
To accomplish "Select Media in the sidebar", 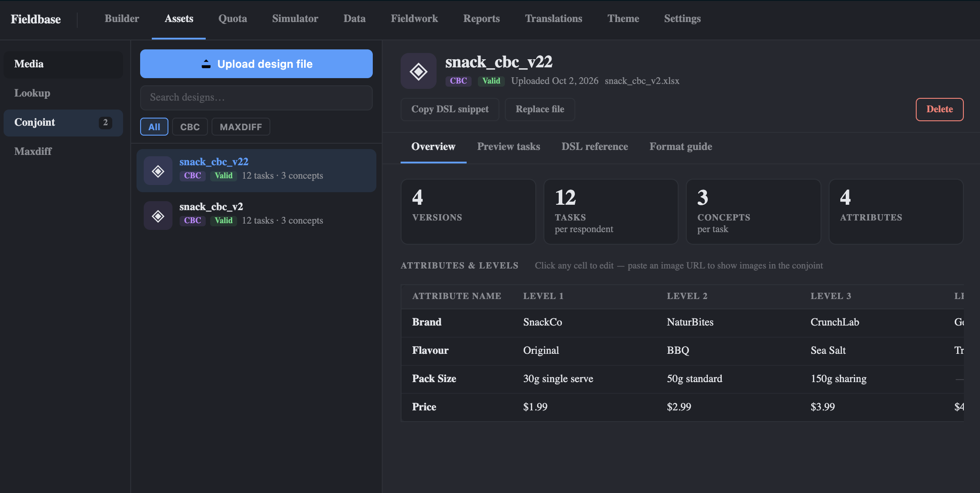I will coord(63,64).
